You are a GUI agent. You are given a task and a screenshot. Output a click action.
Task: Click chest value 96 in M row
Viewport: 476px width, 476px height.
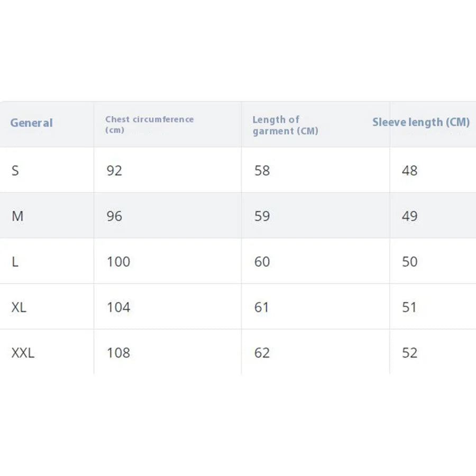coord(114,216)
